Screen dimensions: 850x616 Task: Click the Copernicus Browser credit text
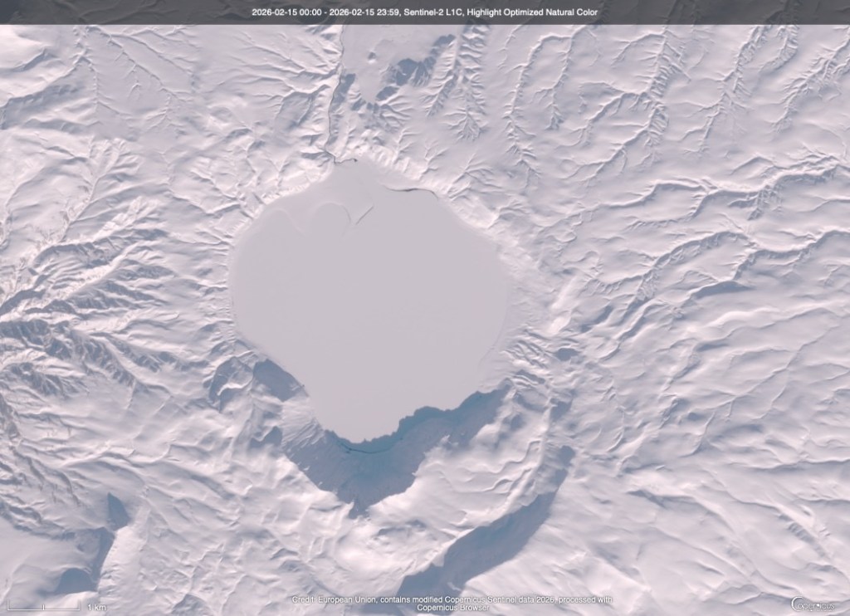coord(452,607)
